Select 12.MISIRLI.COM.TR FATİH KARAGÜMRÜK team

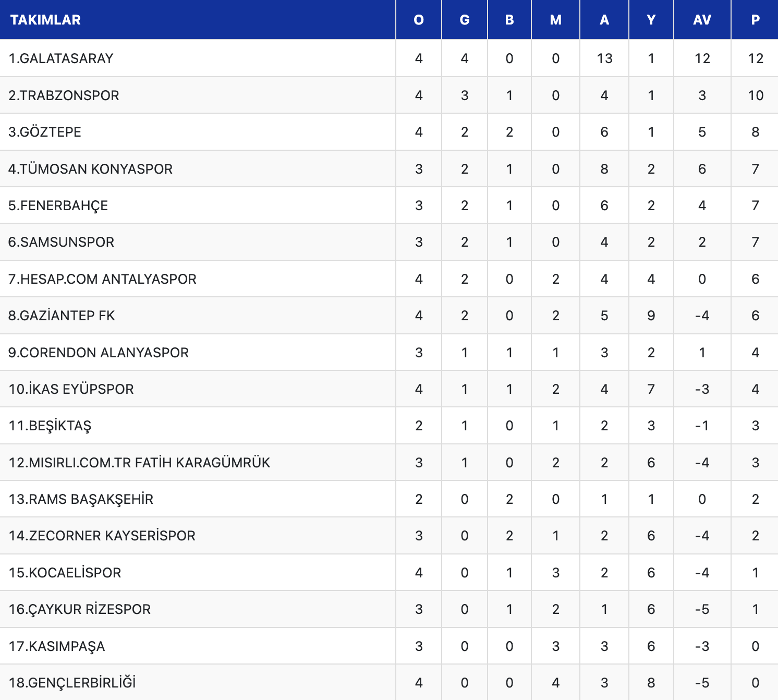point(139,463)
